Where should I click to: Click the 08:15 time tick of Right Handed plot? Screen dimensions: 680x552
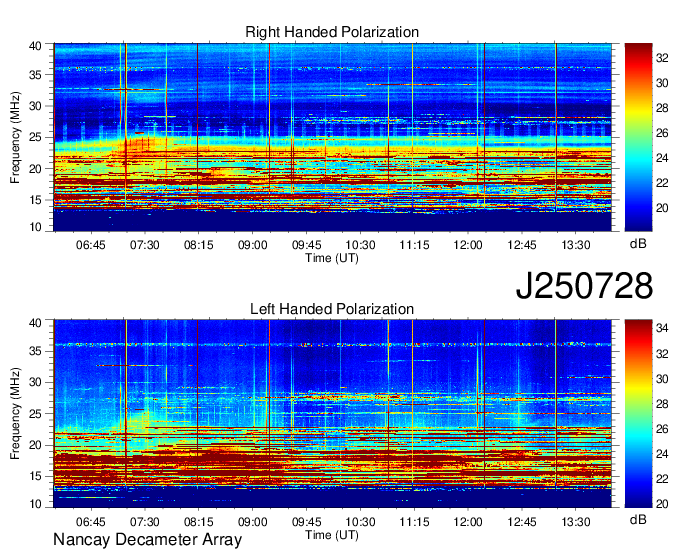click(199, 245)
